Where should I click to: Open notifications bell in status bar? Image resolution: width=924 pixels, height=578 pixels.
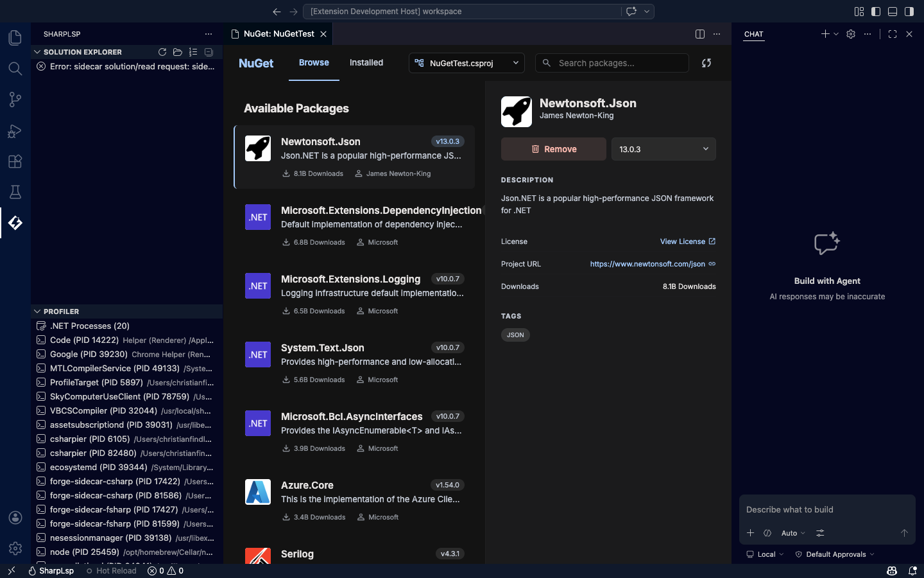[x=912, y=571]
